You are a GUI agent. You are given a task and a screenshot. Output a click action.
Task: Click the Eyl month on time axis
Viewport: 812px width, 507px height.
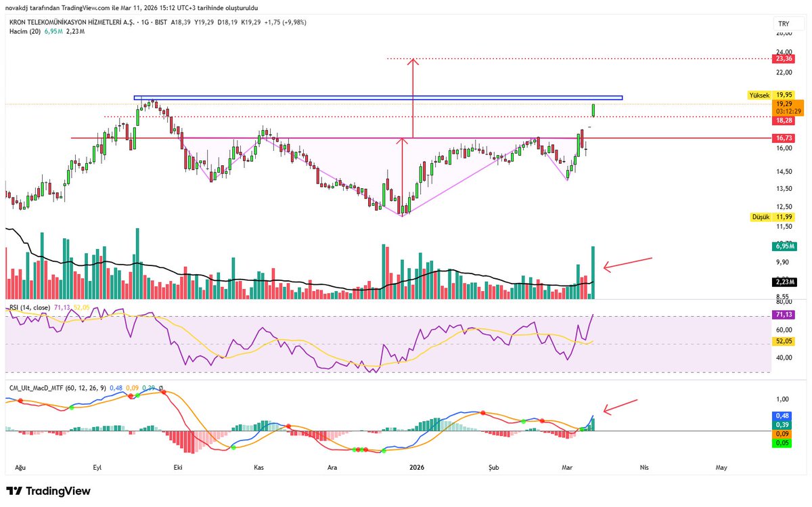tap(97, 467)
